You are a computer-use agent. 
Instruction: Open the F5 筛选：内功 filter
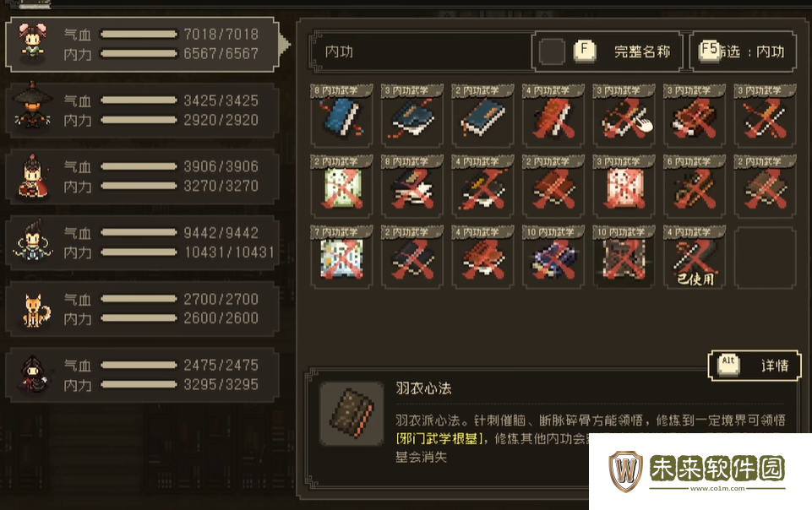click(x=743, y=52)
